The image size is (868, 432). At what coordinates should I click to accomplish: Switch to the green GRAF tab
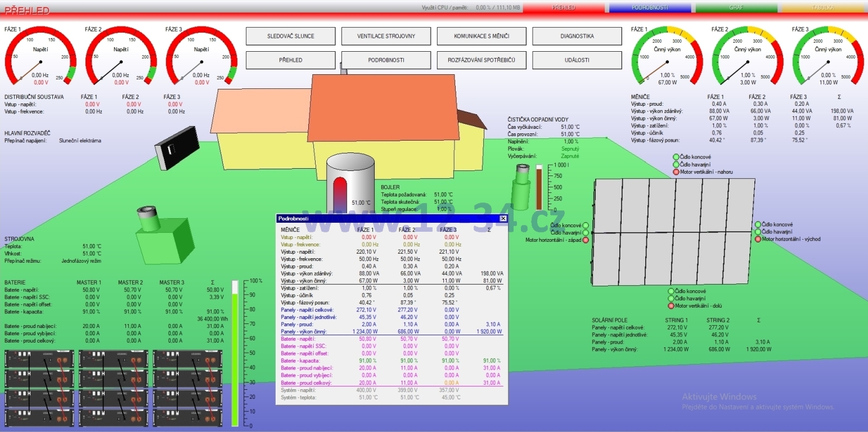point(736,8)
